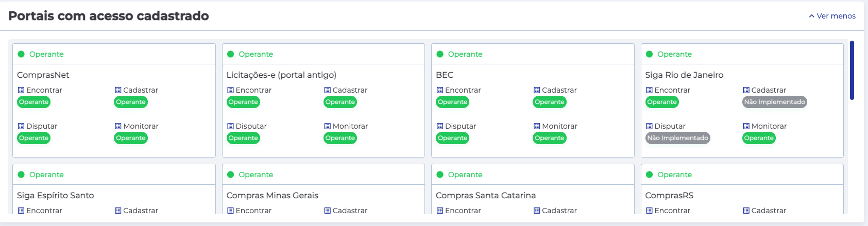Click the Encontrar icon in Siga Espírito Santo
Image resolution: width=868 pixels, height=226 pixels.
(21, 211)
